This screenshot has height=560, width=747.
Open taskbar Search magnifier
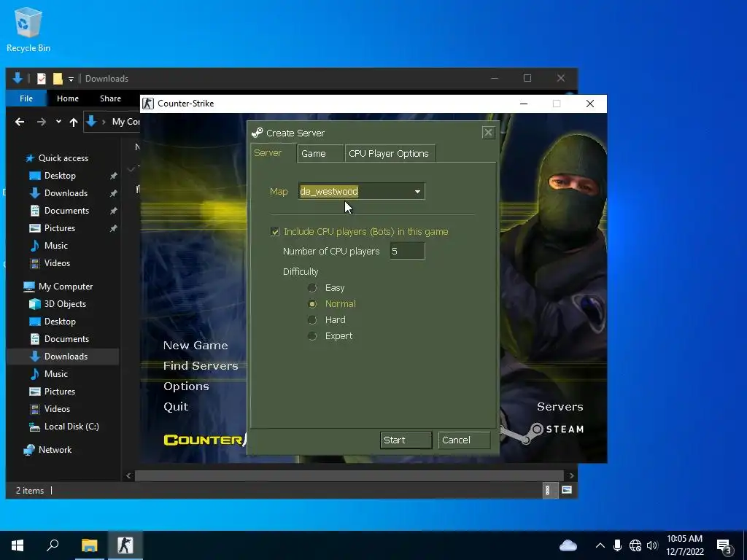click(53, 545)
